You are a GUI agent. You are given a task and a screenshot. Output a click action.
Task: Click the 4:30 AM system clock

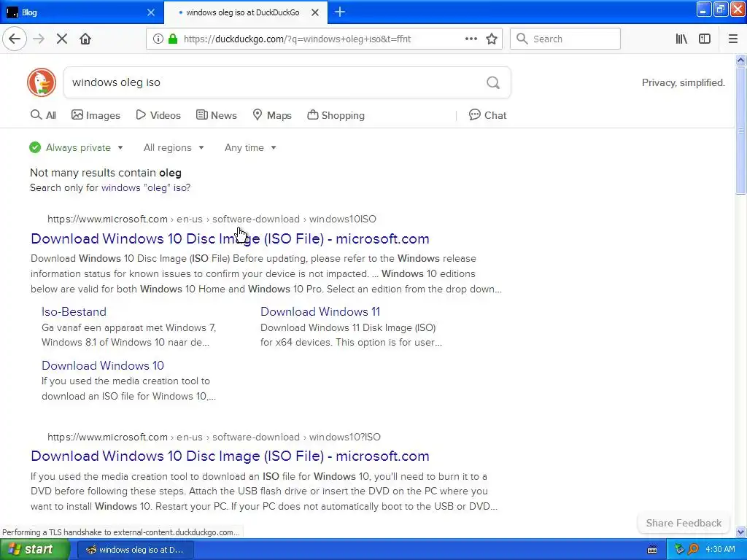tap(720, 550)
